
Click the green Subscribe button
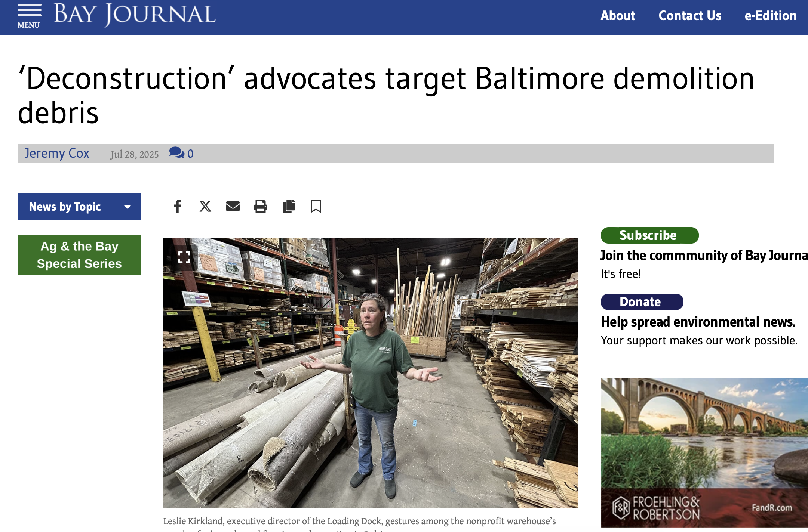pos(649,235)
